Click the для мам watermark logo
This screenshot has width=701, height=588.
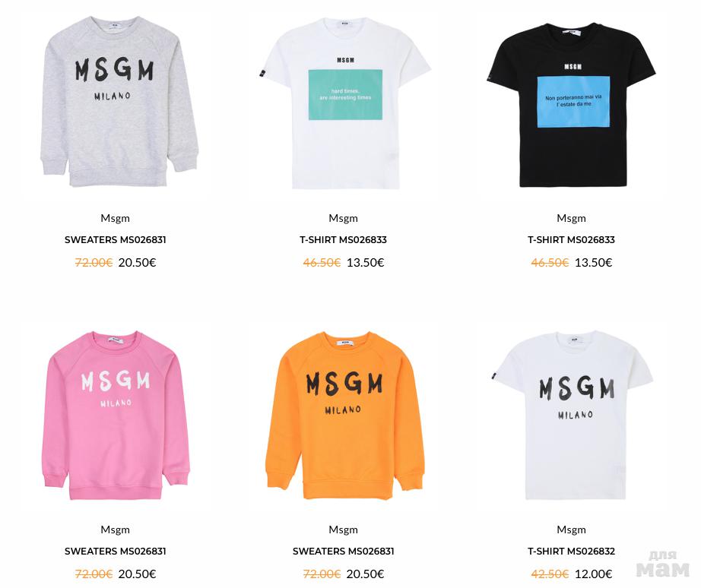pos(662,564)
